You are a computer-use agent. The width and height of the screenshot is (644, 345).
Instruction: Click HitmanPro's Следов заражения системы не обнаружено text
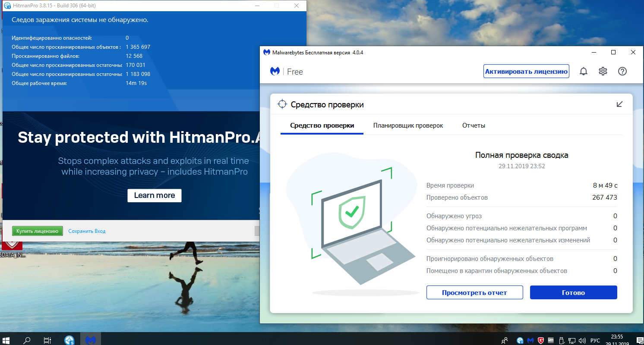[x=80, y=20]
